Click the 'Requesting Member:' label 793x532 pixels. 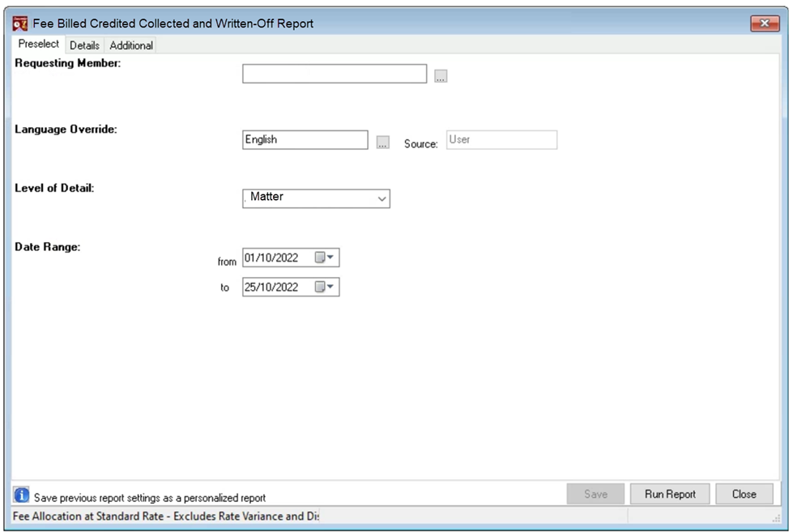pyautogui.click(x=68, y=63)
